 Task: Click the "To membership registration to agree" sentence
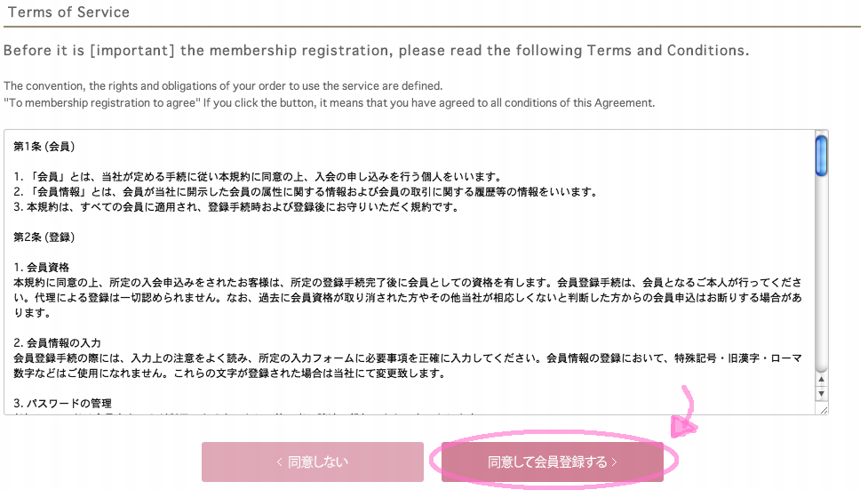(x=330, y=103)
